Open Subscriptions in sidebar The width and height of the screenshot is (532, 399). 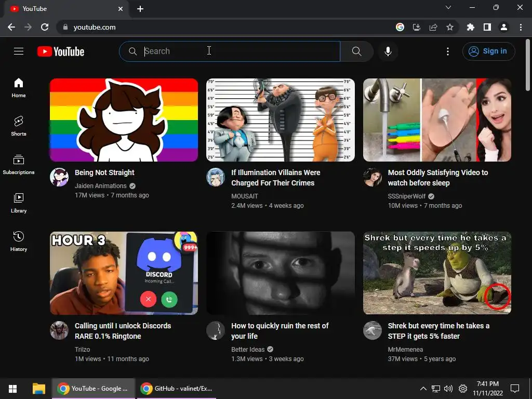pos(19,165)
